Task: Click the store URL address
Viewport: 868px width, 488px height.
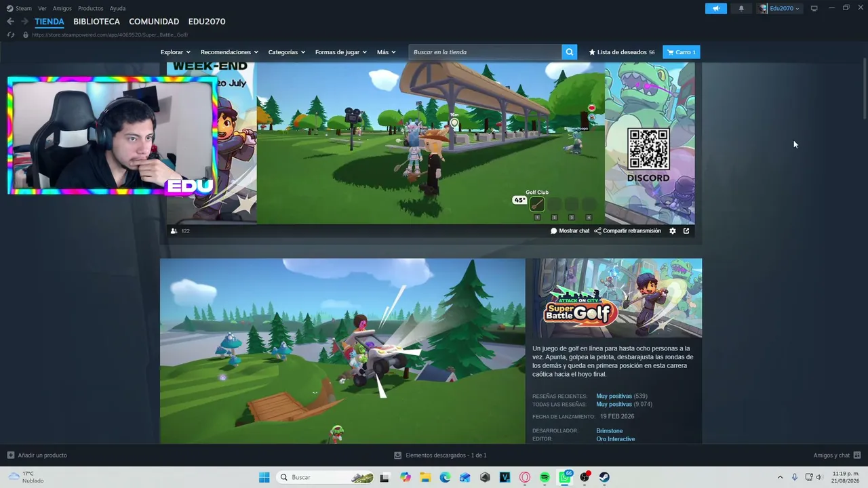Action: [x=110, y=35]
